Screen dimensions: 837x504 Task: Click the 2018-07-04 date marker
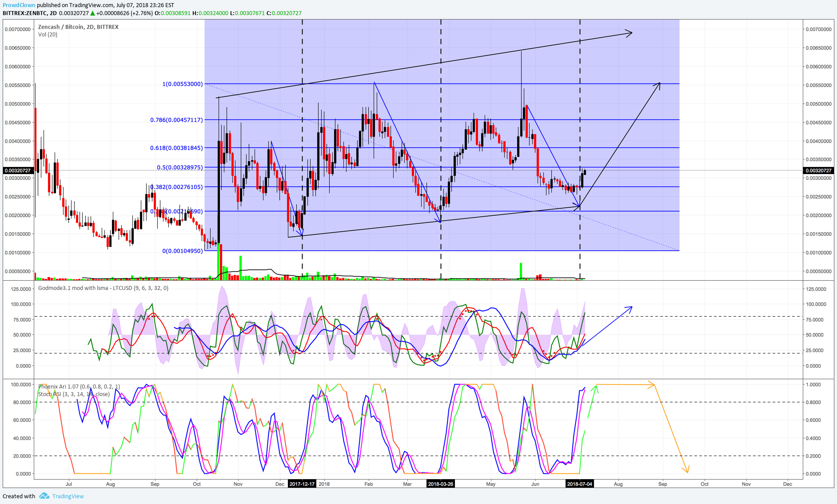click(x=580, y=484)
